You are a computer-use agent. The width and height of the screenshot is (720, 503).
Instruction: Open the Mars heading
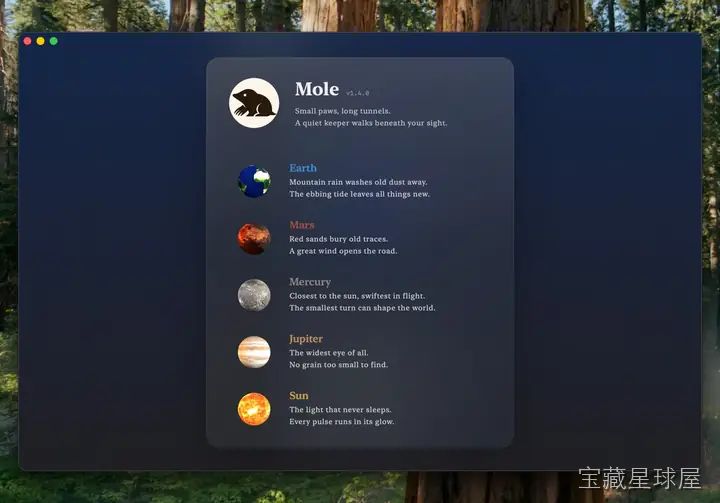pos(302,225)
